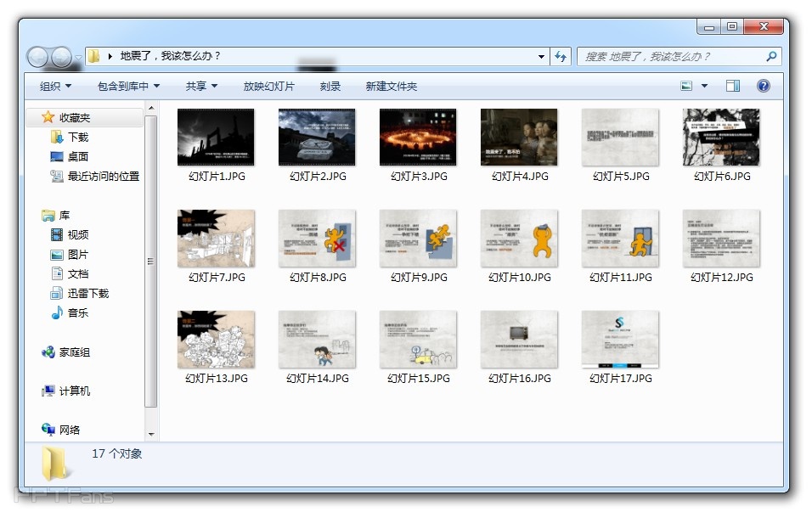Click in the search box field
The height and width of the screenshot is (512, 812).
click(x=671, y=57)
